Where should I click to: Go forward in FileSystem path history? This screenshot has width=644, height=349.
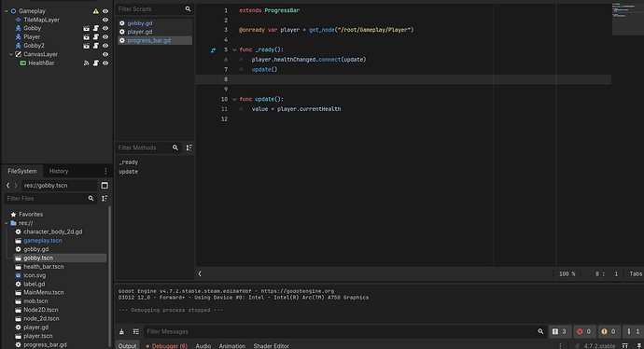tap(16, 186)
